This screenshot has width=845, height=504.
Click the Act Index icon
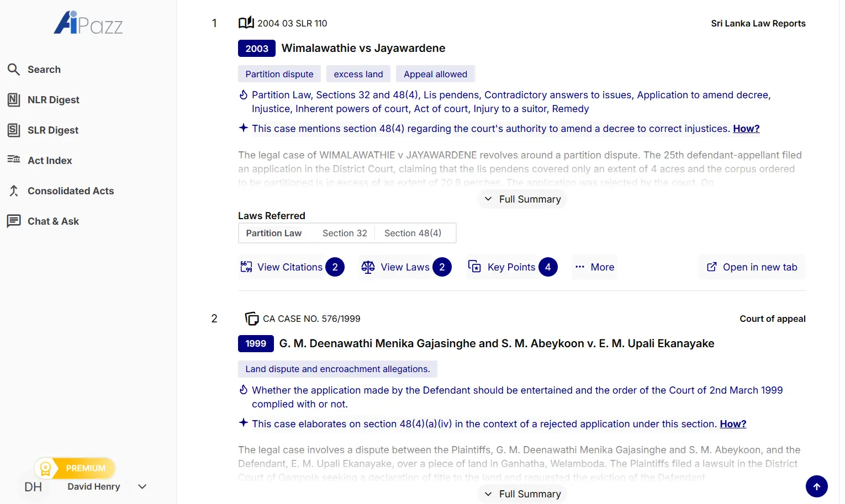click(x=14, y=160)
